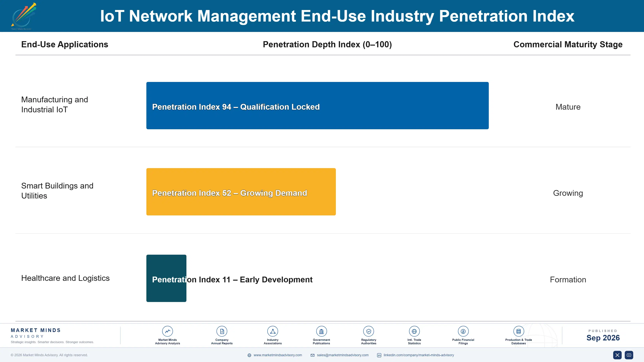This screenshot has height=362, width=644.
Task: Click the Commercial Maturity Stage header
Action: click(568, 44)
